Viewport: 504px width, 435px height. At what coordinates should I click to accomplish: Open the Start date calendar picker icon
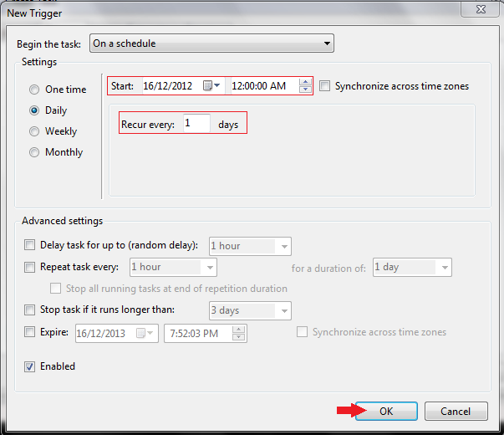(211, 85)
